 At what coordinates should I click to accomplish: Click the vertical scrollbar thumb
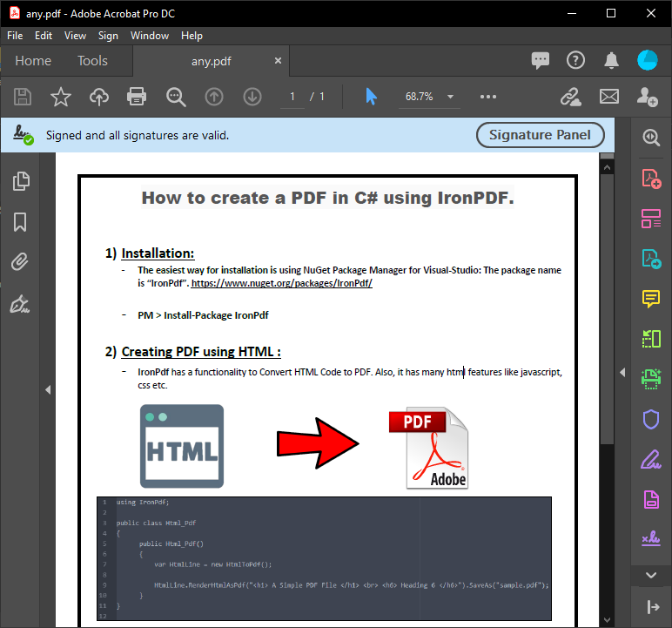click(607, 309)
